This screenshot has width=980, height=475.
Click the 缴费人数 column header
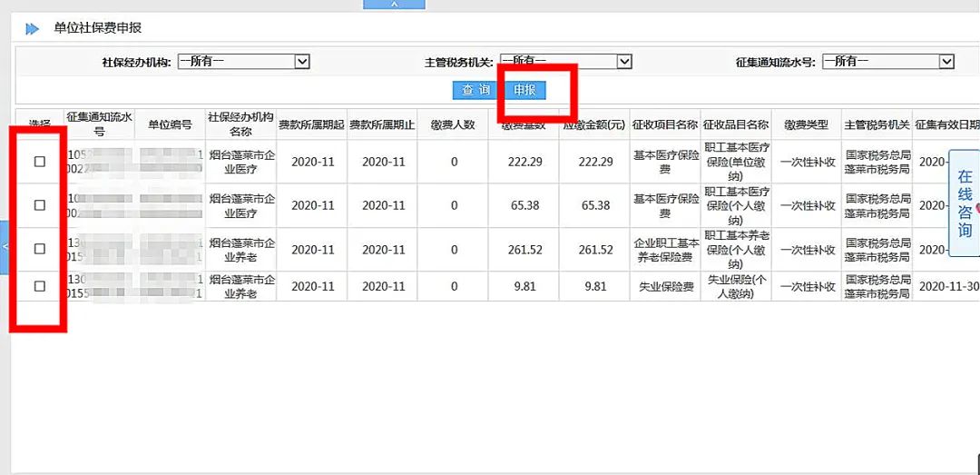[453, 124]
